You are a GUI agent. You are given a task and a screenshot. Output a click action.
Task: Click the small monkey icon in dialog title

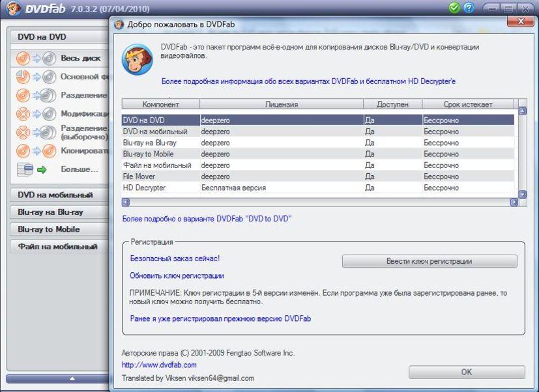(119, 25)
